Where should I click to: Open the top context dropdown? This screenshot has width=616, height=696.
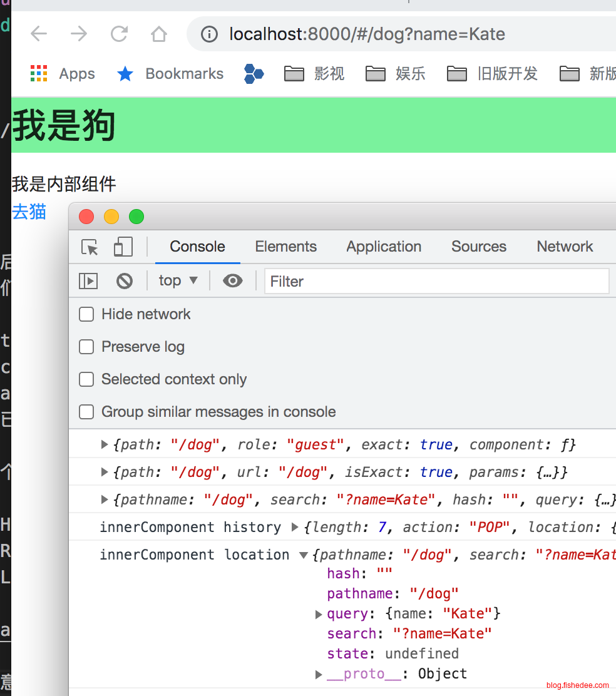(x=178, y=280)
